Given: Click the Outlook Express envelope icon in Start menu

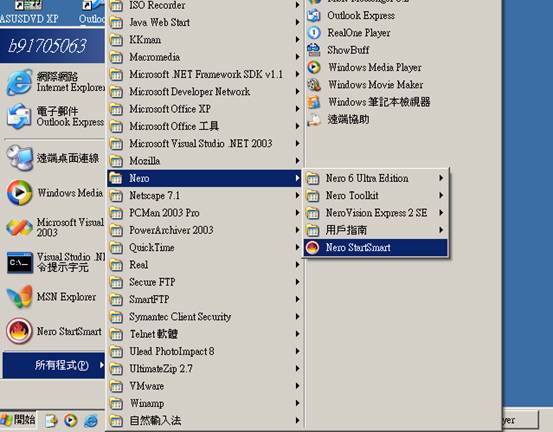Looking at the screenshot, I should pos(19,116).
